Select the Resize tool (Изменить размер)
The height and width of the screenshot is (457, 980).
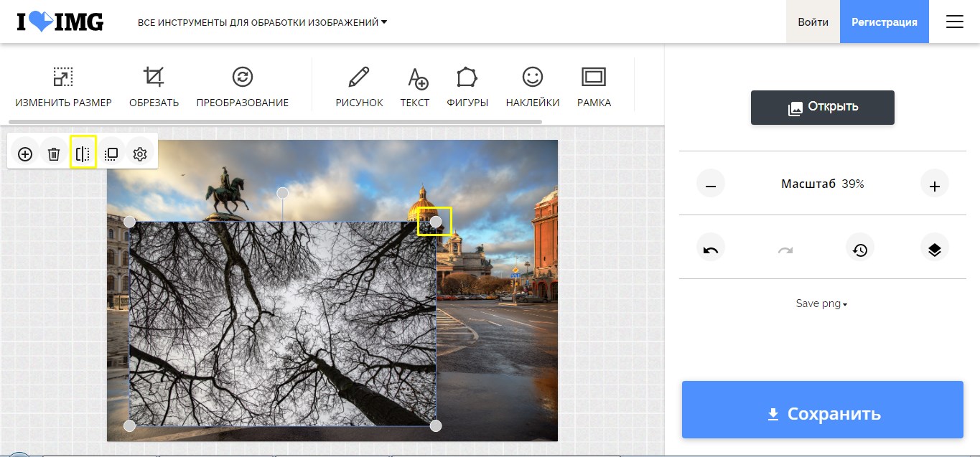[x=63, y=86]
